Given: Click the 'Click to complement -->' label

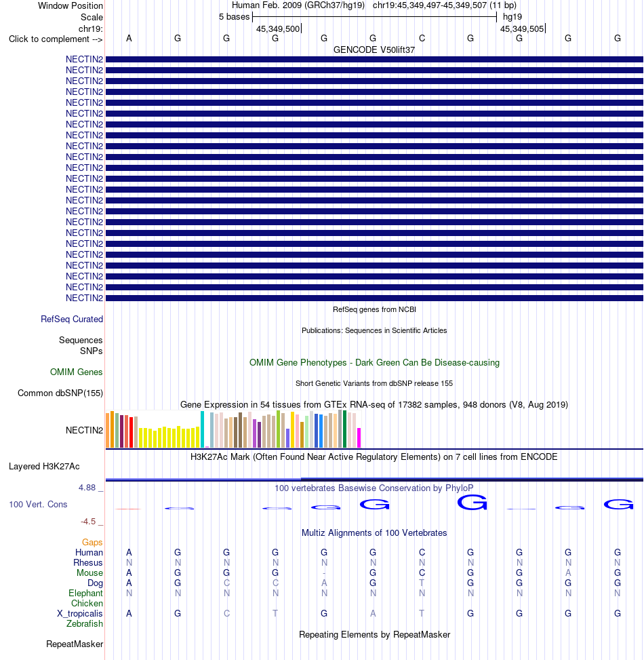Looking at the screenshot, I should 56,39.
